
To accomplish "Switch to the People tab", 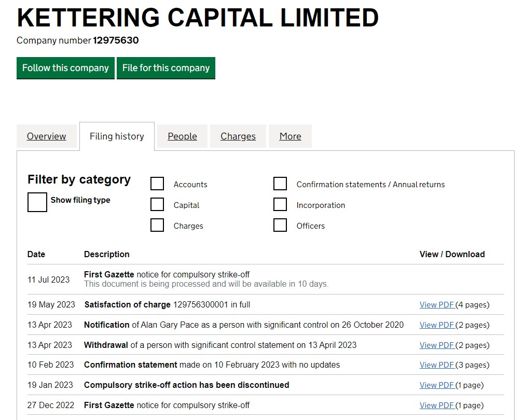I will click(182, 136).
